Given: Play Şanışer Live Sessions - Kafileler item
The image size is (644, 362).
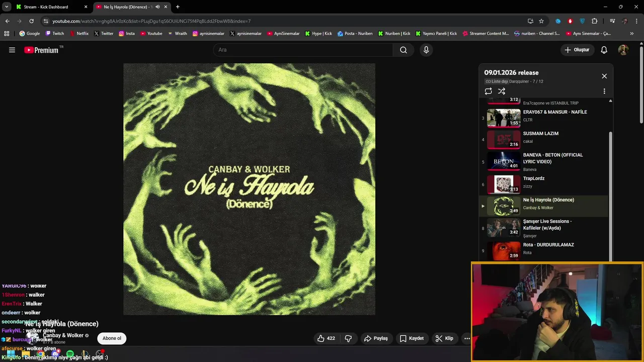Looking at the screenshot, I should [x=543, y=228].
